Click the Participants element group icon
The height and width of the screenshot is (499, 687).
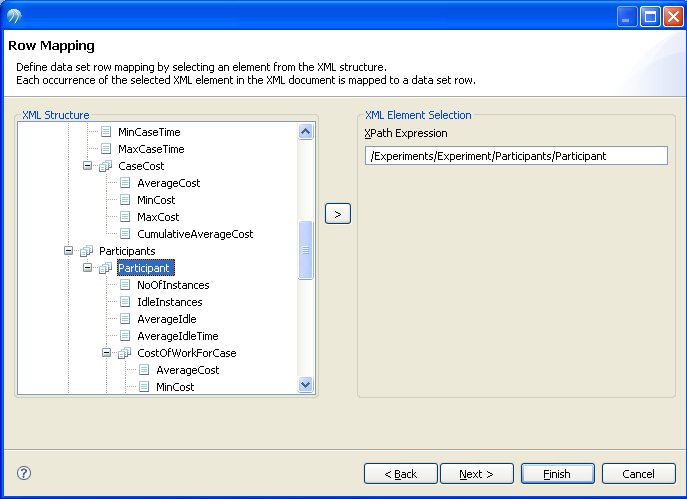coord(86,251)
